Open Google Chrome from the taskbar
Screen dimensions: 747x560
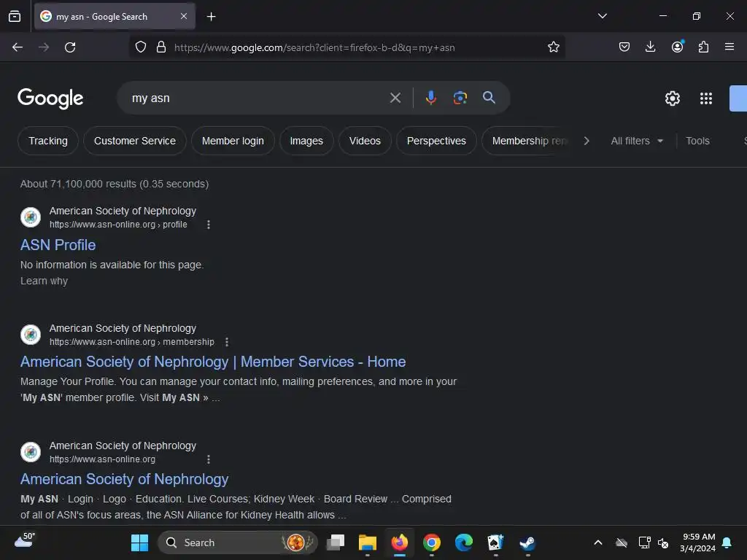point(432,542)
